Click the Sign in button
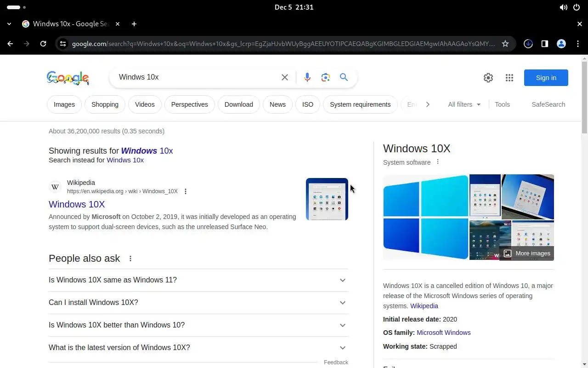 [546, 78]
